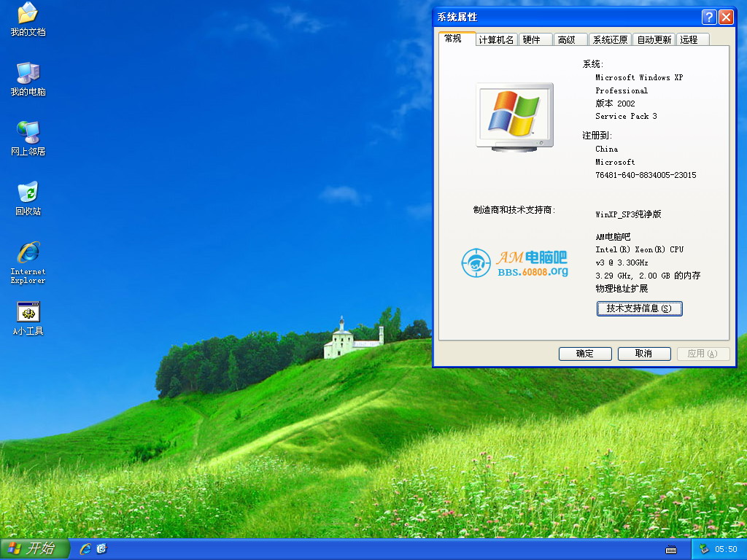Viewport: 747px width, 560px height.
Task: Click the 确定 button
Action: 585,354
